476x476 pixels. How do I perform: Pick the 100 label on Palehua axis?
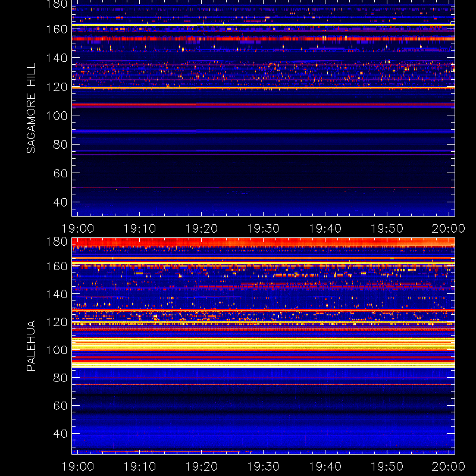[57, 350]
